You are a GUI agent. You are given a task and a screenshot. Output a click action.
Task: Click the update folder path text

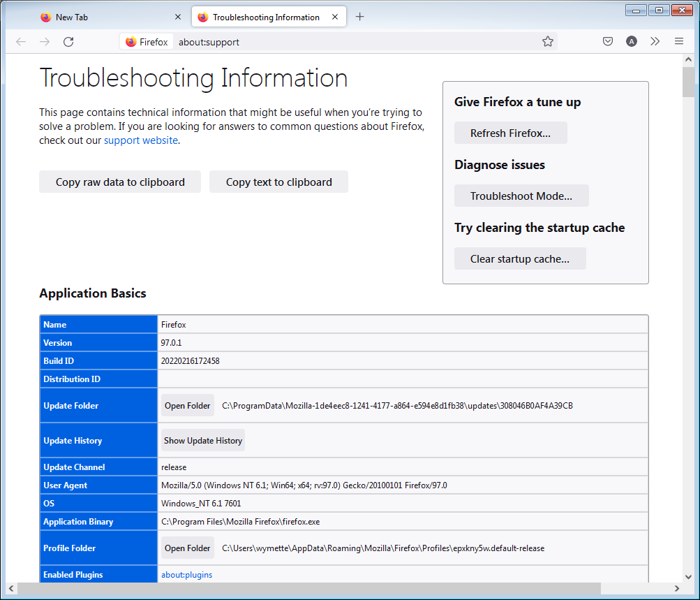click(397, 406)
